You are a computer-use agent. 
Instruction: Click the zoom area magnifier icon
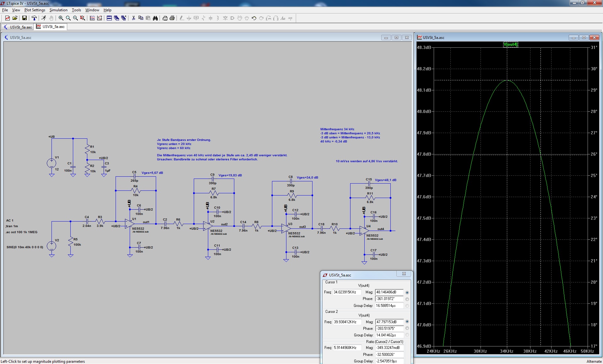68,18
